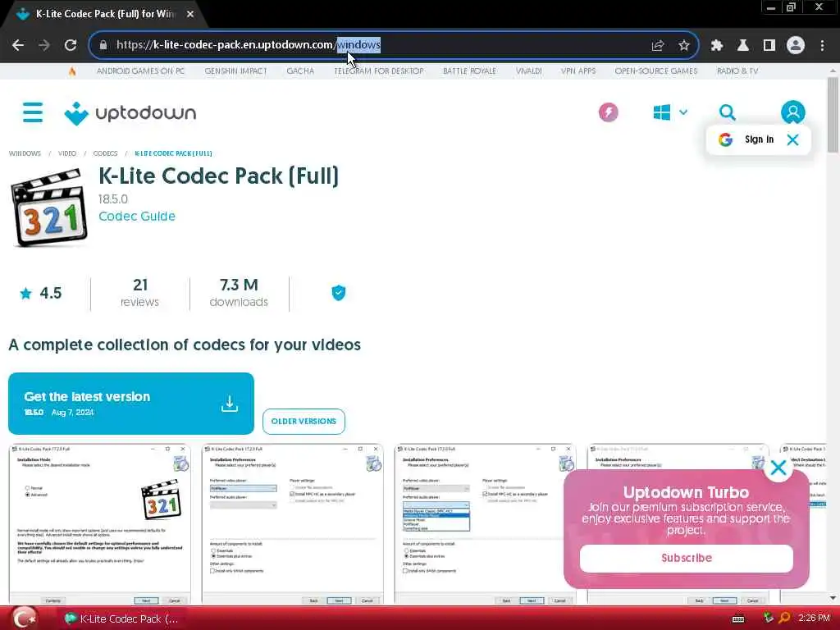Click the green tray icon beside the keyboard
This screenshot has width=840, height=630.
tap(768, 619)
